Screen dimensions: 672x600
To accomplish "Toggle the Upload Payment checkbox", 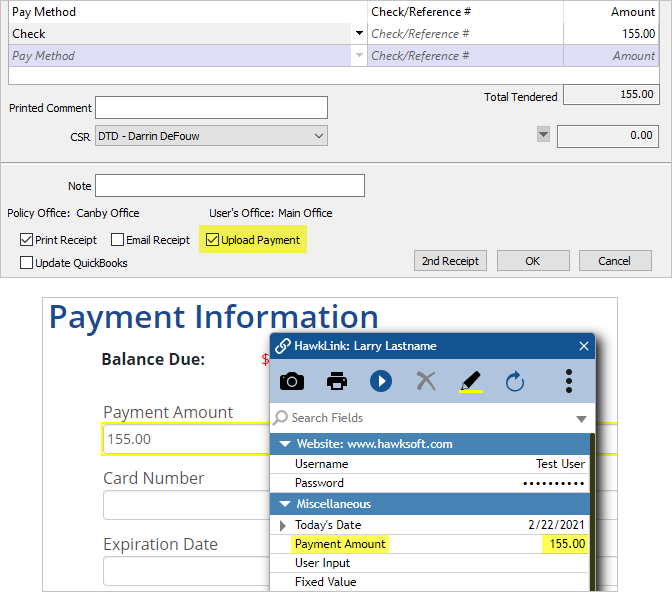I will [212, 240].
